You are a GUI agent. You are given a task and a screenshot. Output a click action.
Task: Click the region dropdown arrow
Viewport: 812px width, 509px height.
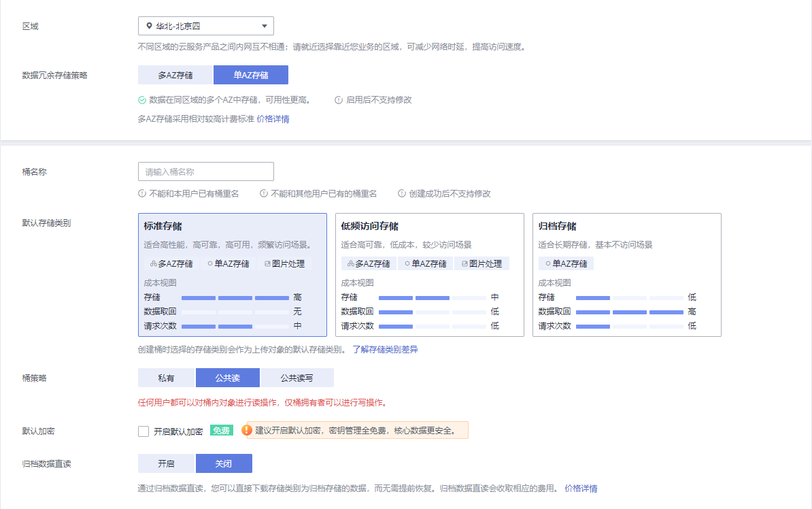point(264,27)
